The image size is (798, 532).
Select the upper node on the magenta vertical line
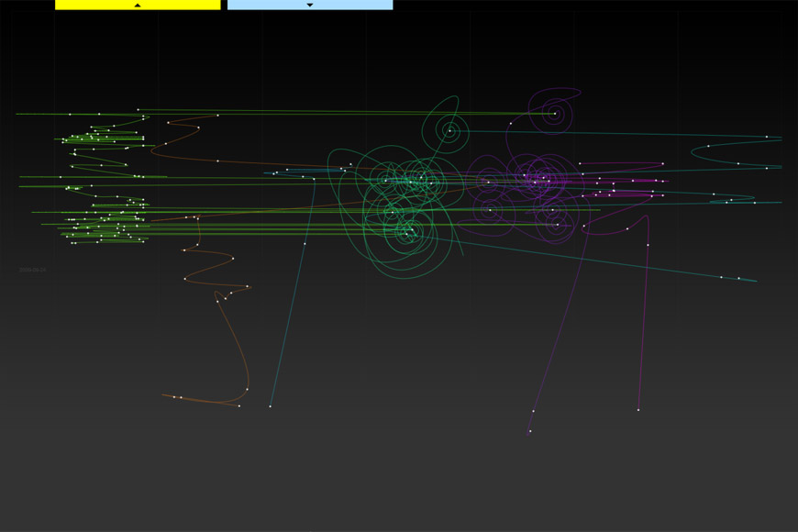[648, 245]
